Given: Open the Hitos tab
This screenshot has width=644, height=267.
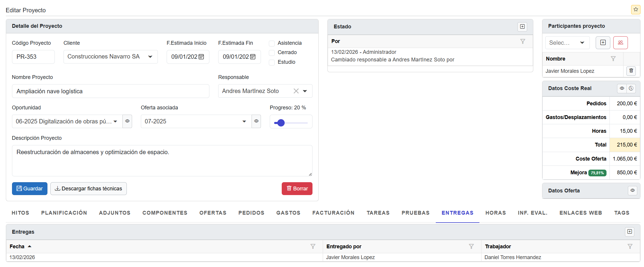Looking at the screenshot, I should click(x=21, y=213).
